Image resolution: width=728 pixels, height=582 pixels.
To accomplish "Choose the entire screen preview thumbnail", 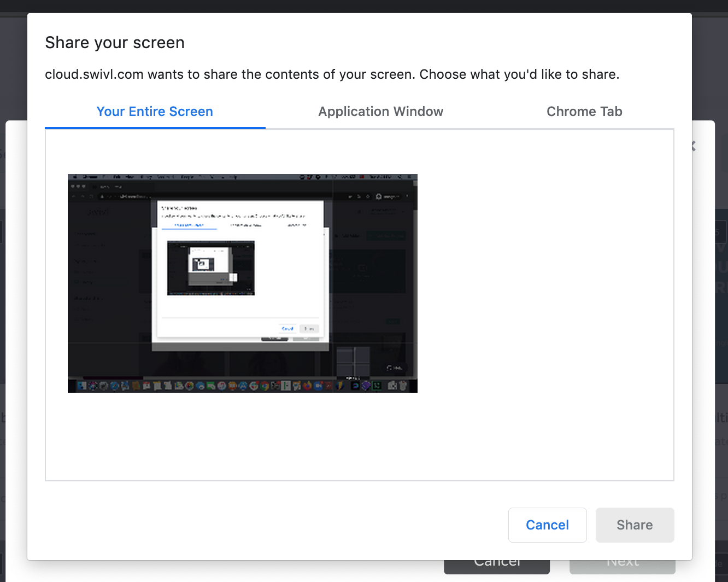I will [x=242, y=283].
